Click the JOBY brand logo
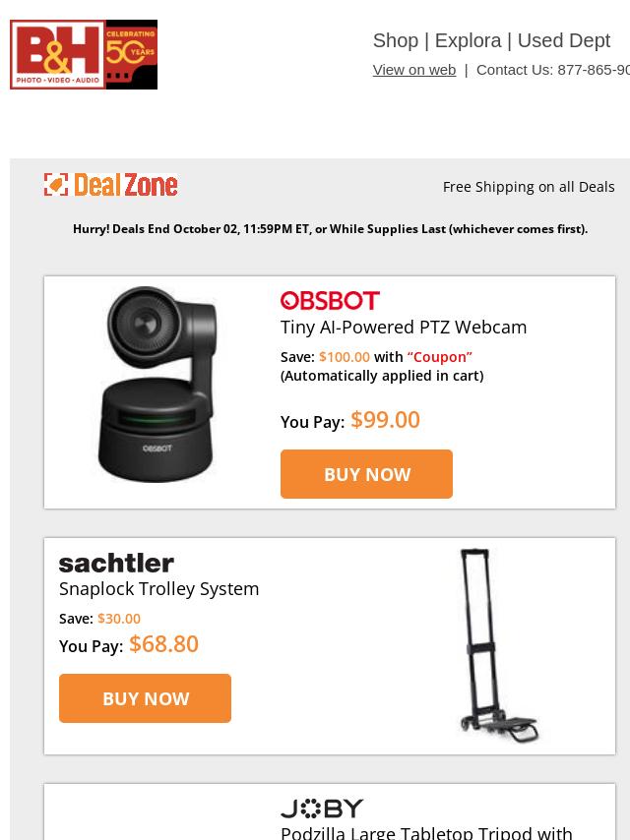This screenshot has width=630, height=840. coord(322,809)
